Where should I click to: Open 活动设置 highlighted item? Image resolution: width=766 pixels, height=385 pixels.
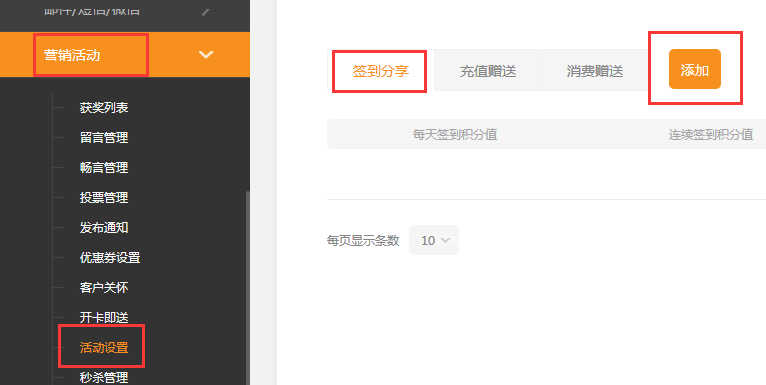(x=104, y=348)
